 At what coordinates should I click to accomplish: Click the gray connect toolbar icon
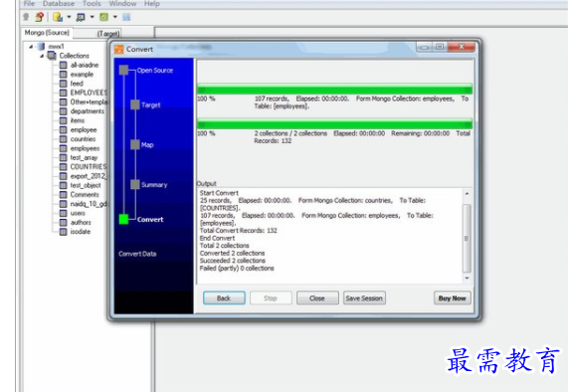tap(26, 17)
